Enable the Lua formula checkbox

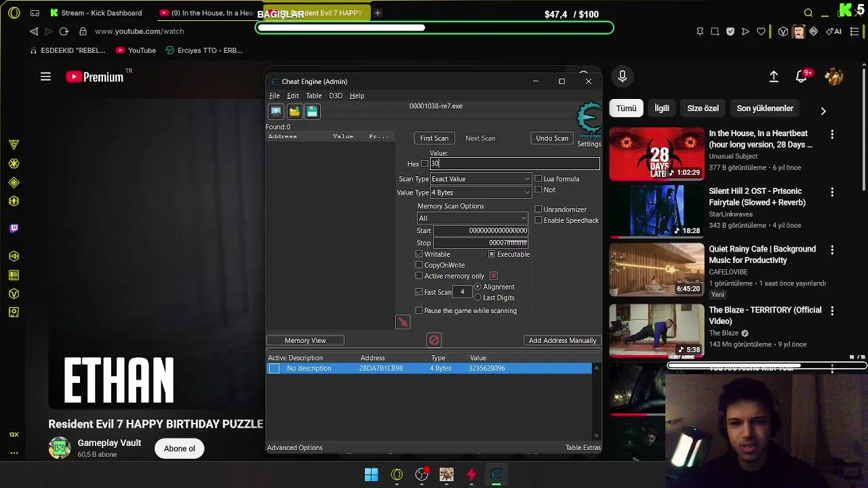click(538, 179)
